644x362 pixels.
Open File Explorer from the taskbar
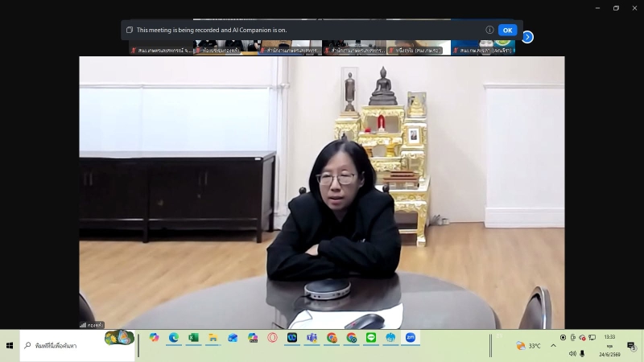(x=213, y=338)
